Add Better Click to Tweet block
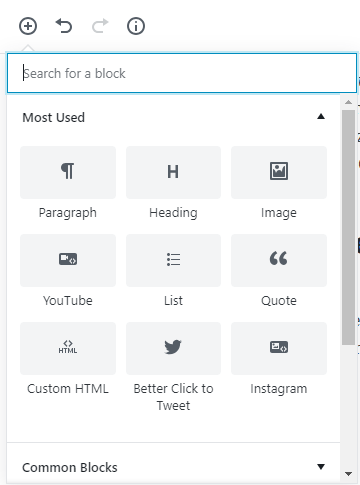360x485 pixels. (x=173, y=368)
